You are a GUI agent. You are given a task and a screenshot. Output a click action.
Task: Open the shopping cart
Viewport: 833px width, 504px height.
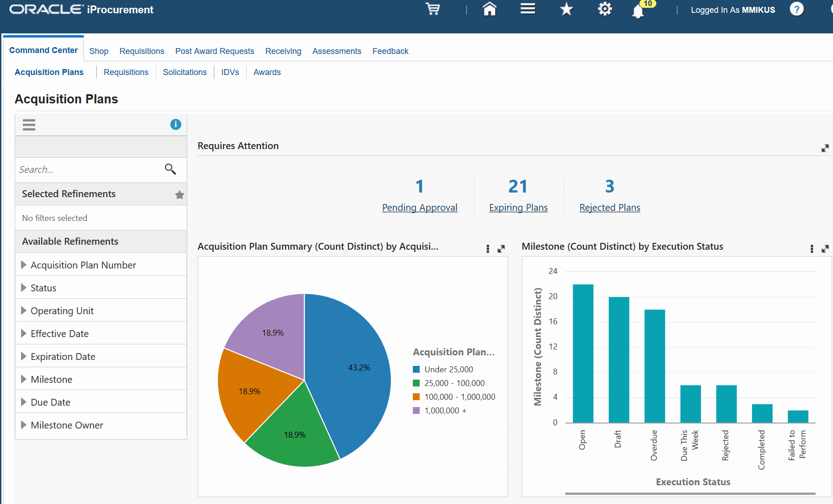433,9
